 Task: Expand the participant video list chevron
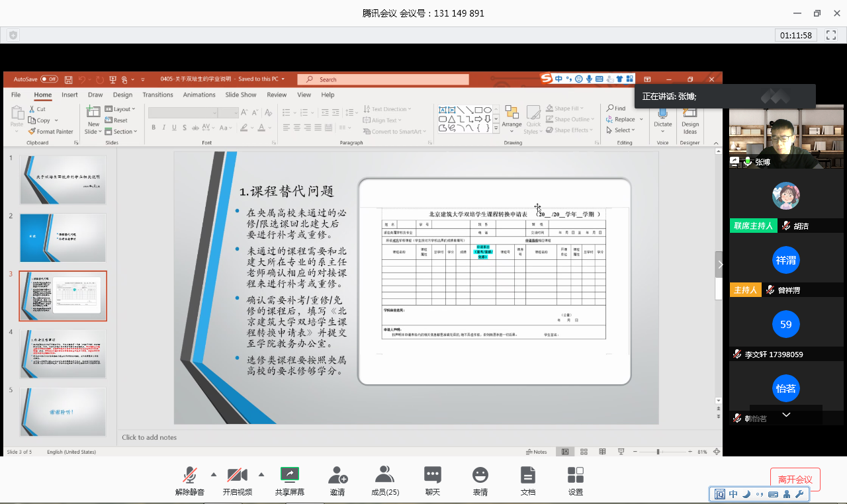pos(786,415)
